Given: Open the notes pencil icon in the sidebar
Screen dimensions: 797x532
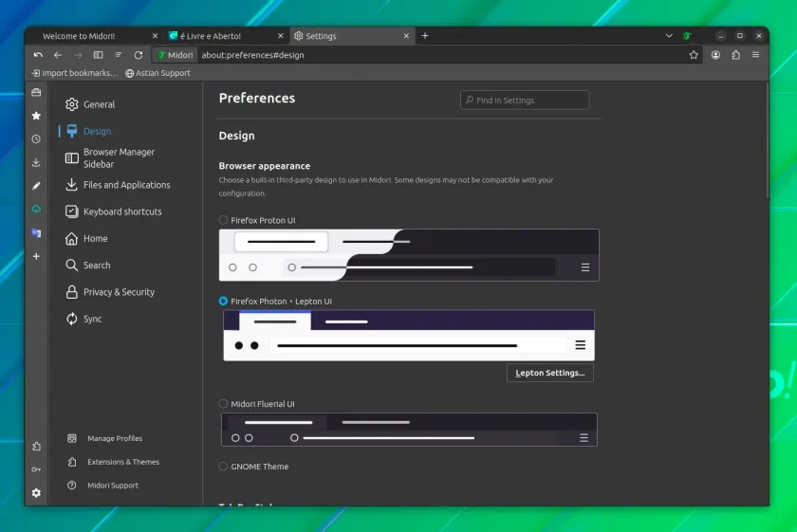Looking at the screenshot, I should click(36, 186).
